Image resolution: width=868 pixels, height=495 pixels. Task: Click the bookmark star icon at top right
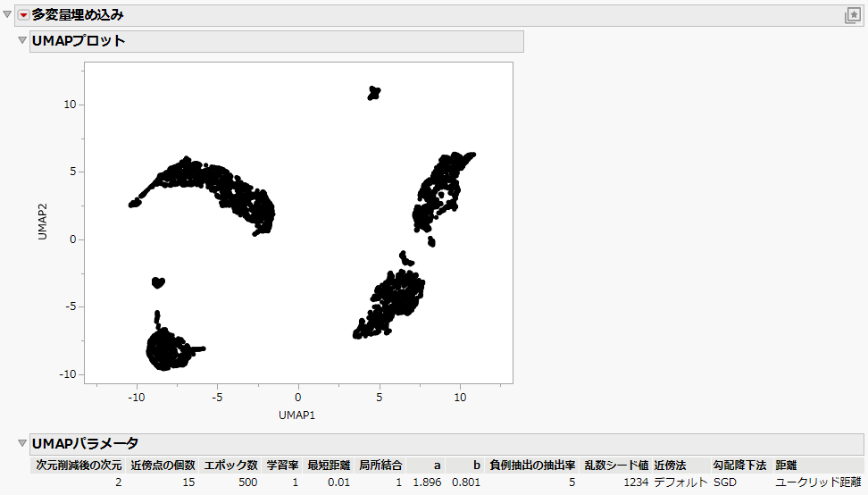click(853, 15)
